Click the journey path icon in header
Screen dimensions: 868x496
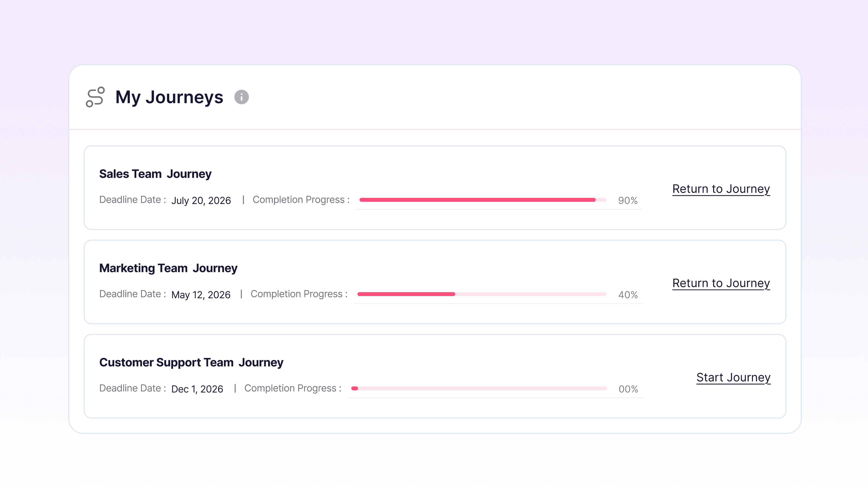click(95, 97)
